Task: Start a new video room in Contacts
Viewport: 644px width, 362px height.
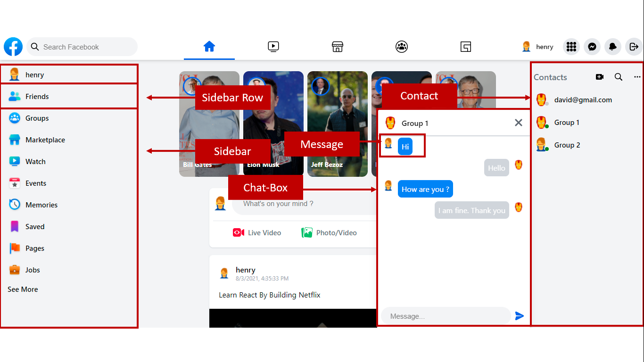Action: [600, 77]
